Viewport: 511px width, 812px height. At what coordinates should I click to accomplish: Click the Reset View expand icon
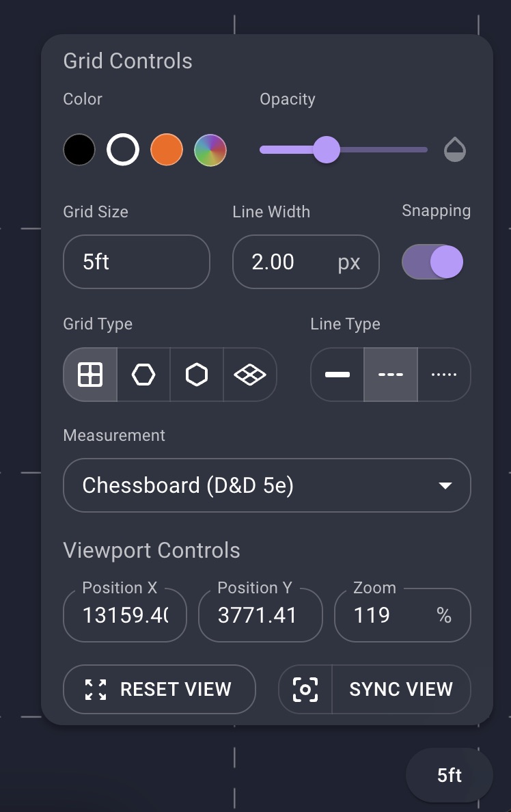[x=96, y=689]
